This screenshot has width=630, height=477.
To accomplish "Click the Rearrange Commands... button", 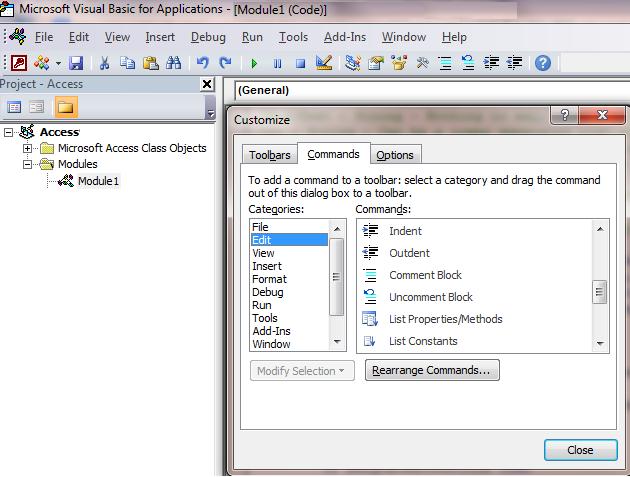I will tap(432, 370).
